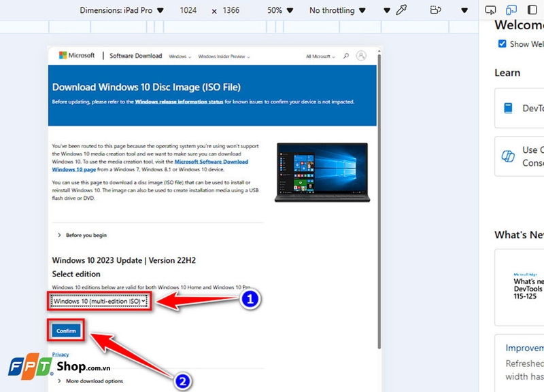Expand the Windows Insider Preview menu
This screenshot has width=544, height=392.
click(x=224, y=56)
